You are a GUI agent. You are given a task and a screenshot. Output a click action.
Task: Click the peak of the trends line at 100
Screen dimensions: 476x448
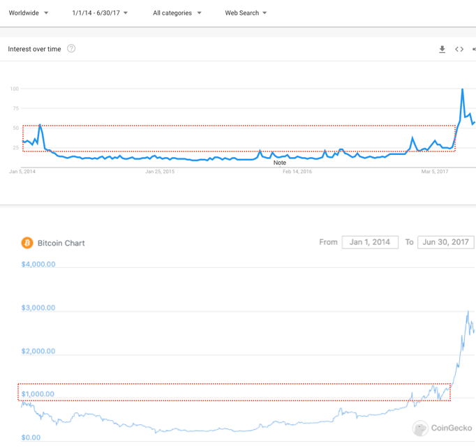pos(462,89)
